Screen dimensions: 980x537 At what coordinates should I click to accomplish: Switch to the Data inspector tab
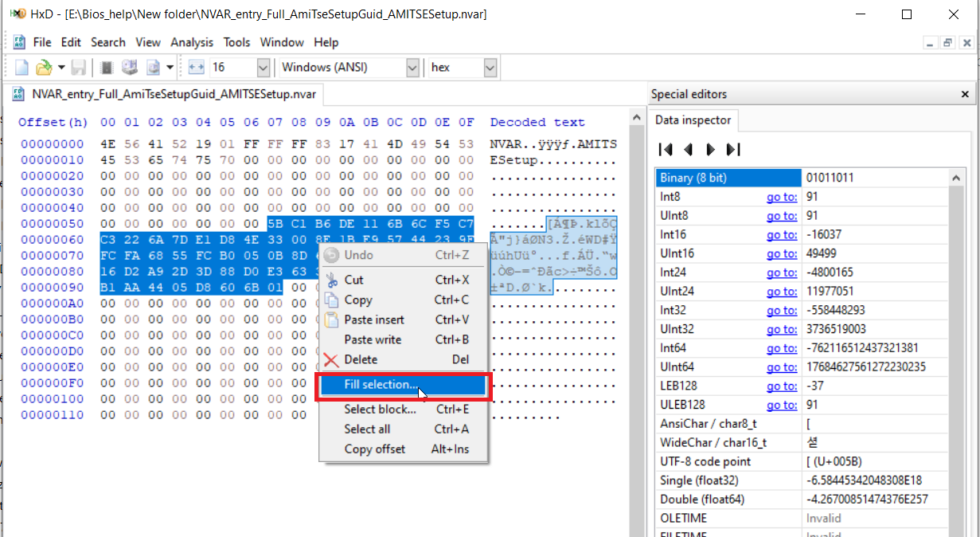click(693, 120)
